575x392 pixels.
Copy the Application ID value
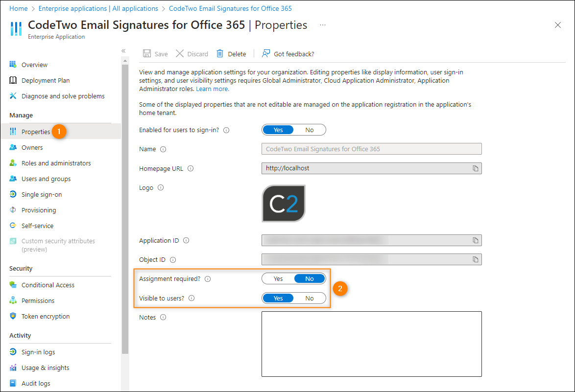click(475, 240)
